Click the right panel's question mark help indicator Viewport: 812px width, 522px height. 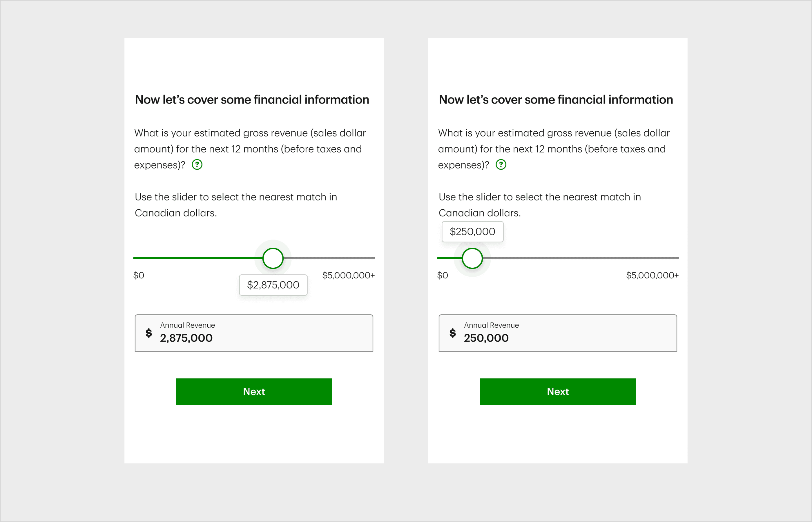501,165
